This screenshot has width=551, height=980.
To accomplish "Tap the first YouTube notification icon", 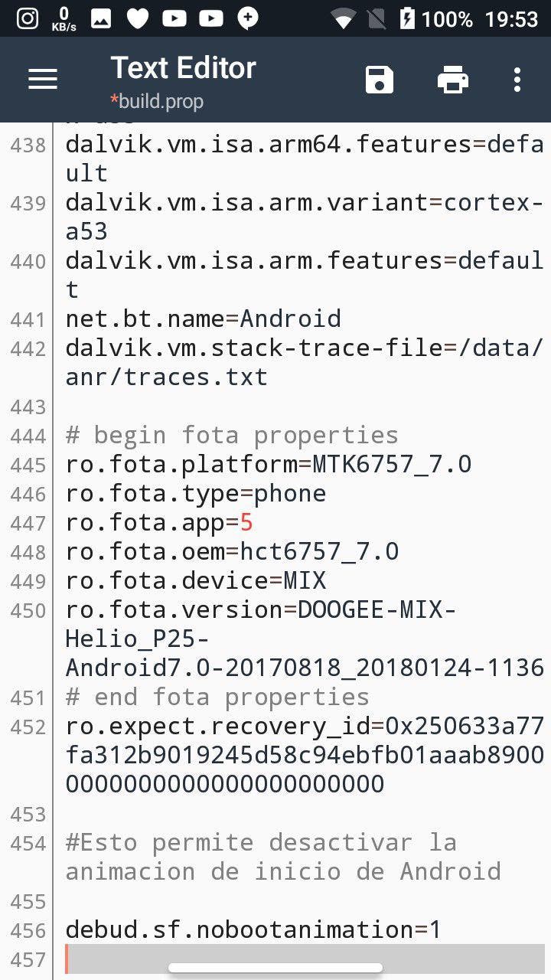I will 174,18.
